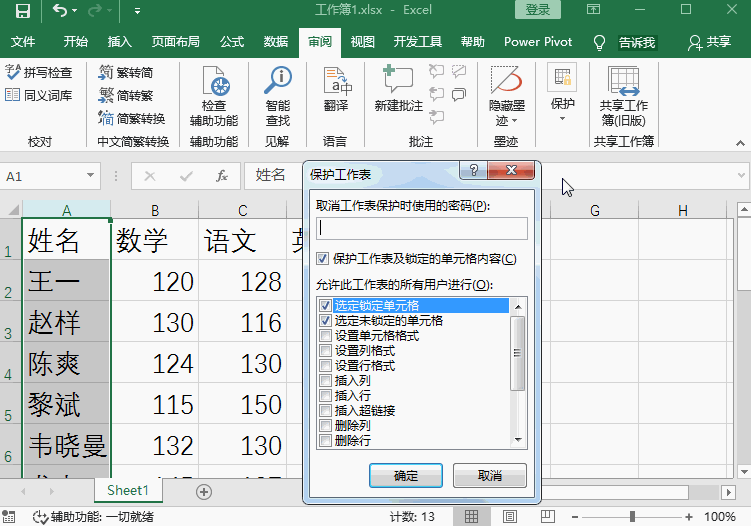Click the Save icon in title bar
The width and height of the screenshot is (751, 526).
coord(22,12)
